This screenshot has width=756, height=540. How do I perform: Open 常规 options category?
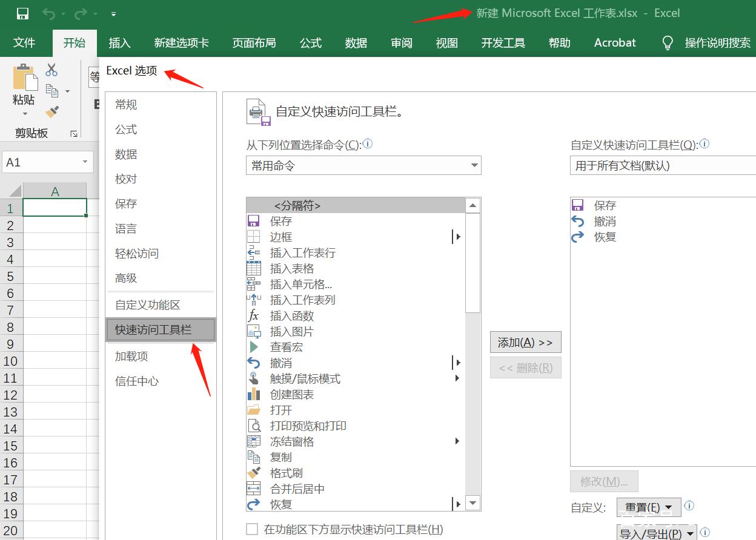click(x=161, y=105)
